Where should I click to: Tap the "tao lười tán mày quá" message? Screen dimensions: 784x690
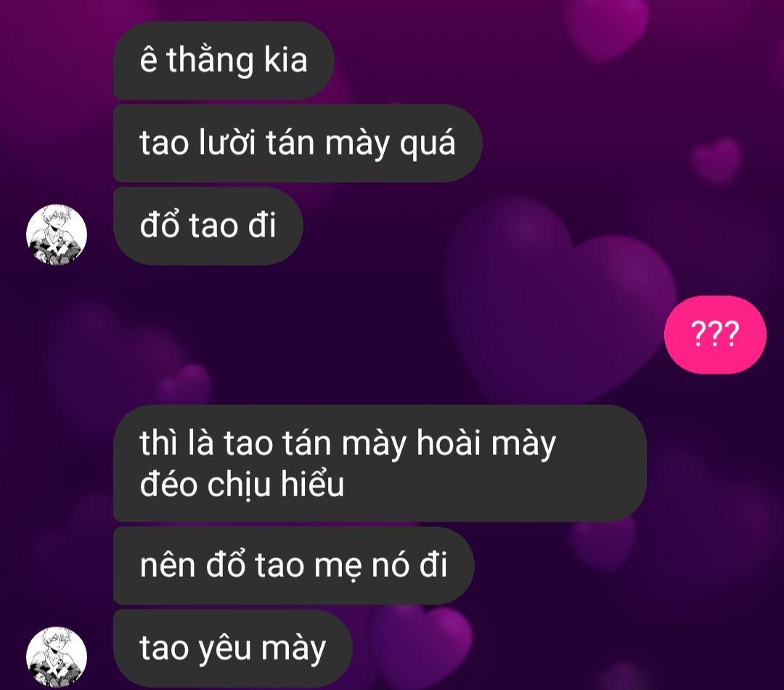pos(298,143)
